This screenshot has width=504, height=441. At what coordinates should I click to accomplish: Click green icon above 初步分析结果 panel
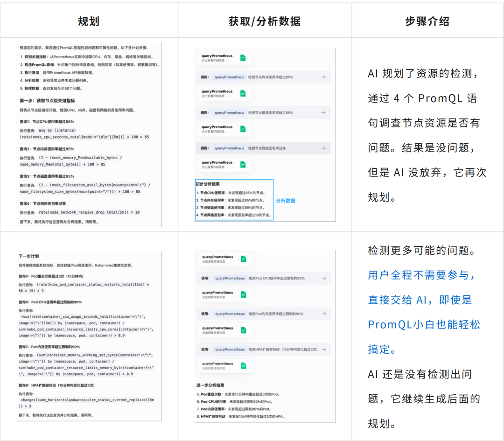click(x=243, y=163)
